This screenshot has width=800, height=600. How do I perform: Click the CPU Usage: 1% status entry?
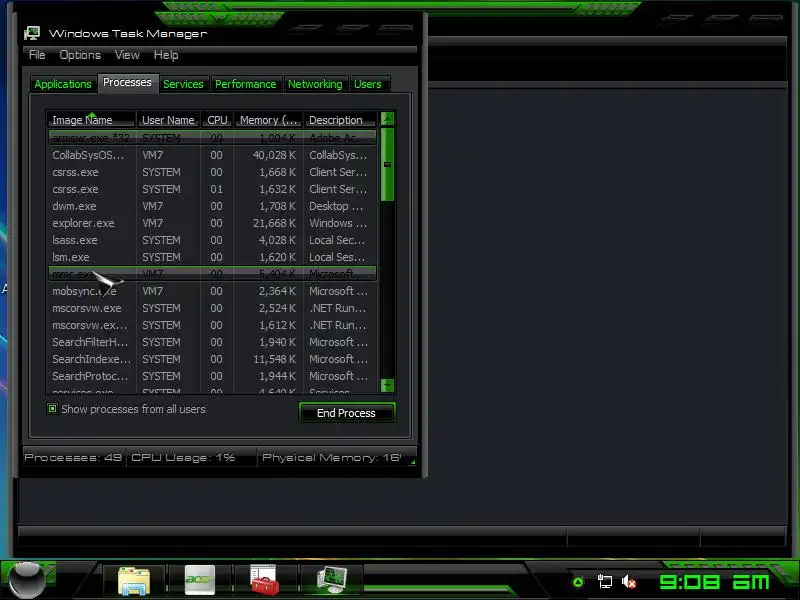click(183, 457)
